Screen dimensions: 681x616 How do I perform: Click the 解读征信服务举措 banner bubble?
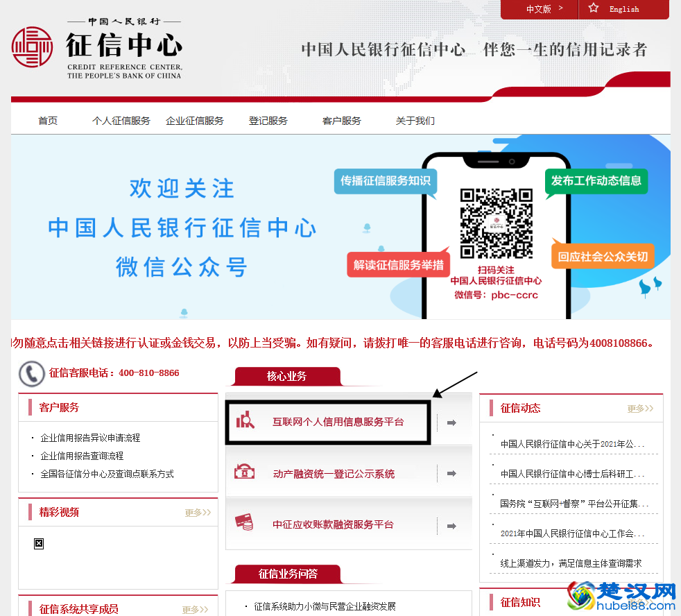398,264
